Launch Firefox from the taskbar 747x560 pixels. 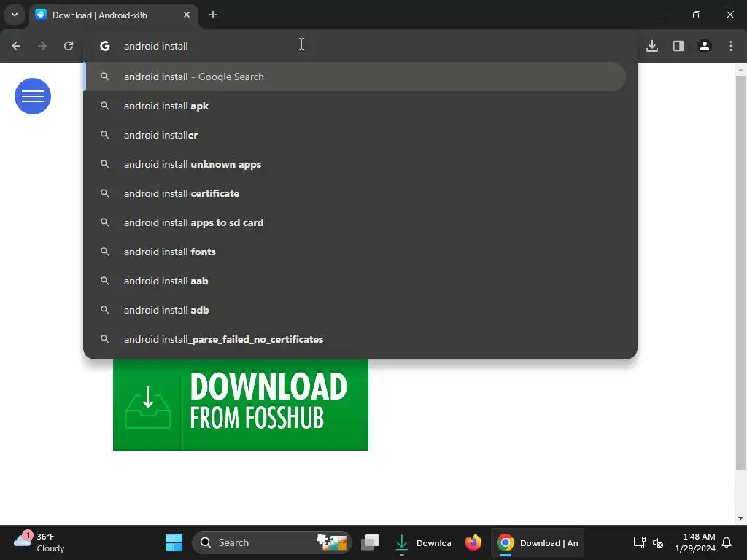[473, 542]
